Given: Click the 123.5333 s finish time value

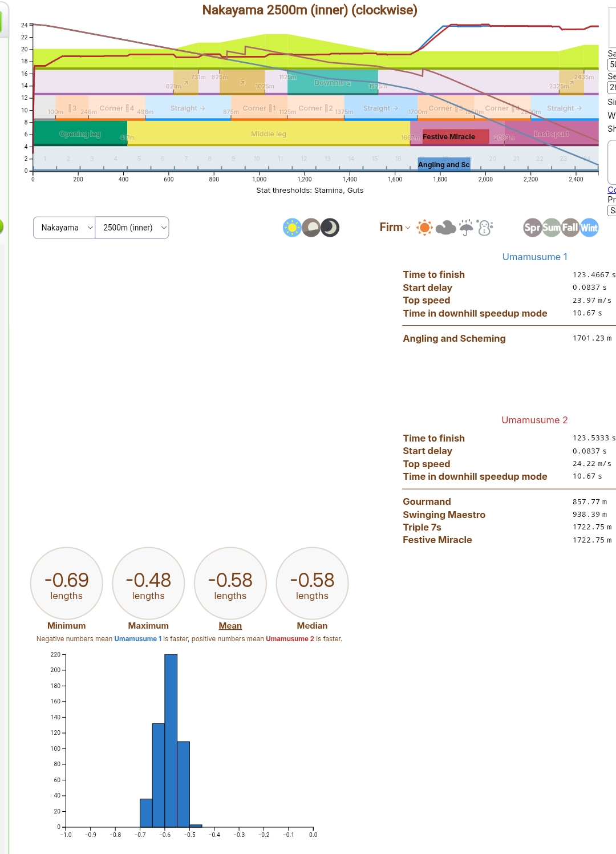Looking at the screenshot, I should coord(594,438).
